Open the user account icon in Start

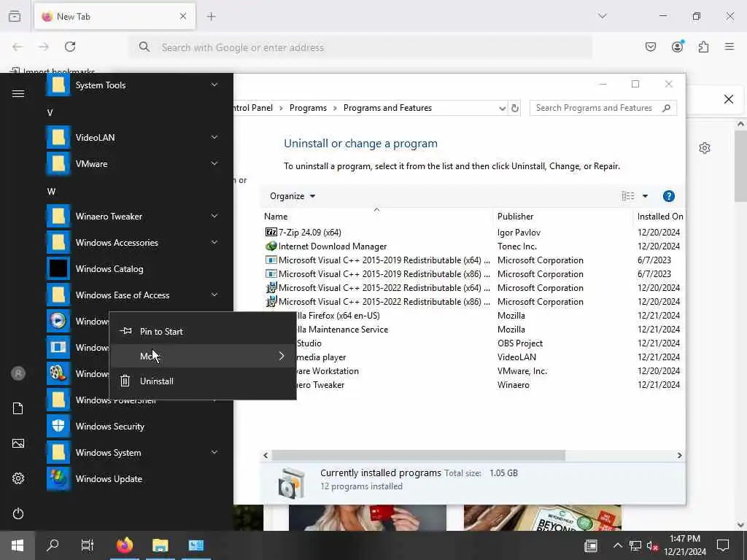point(18,374)
